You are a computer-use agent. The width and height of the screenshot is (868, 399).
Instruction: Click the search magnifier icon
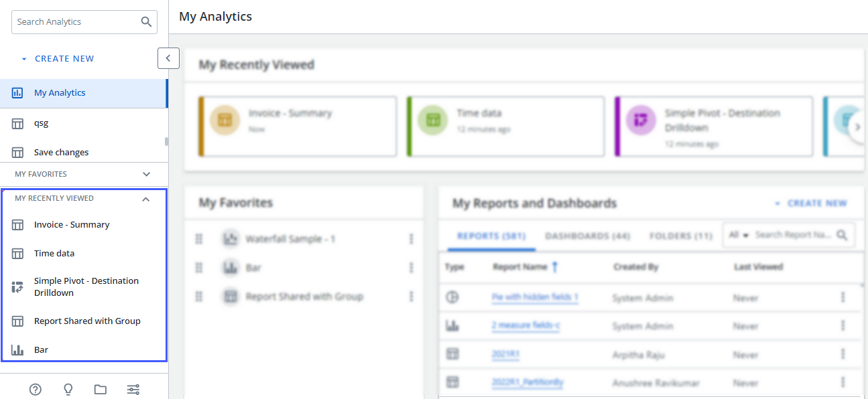click(x=146, y=22)
